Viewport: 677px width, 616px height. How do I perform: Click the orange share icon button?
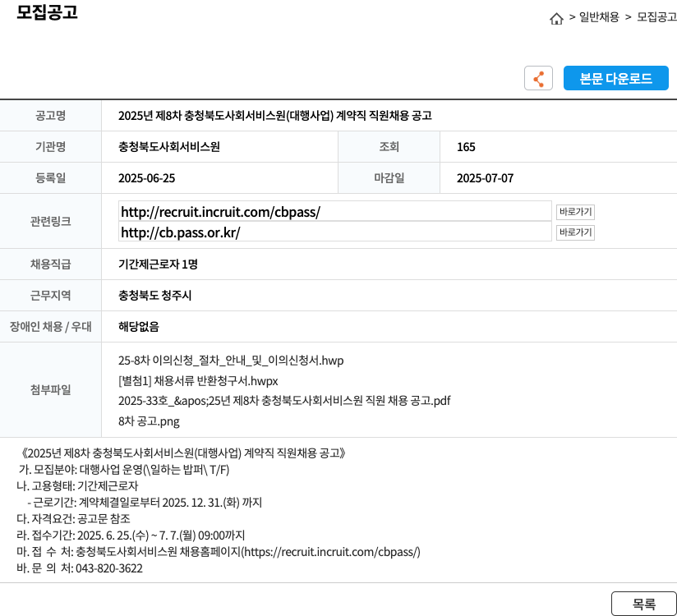coord(538,78)
